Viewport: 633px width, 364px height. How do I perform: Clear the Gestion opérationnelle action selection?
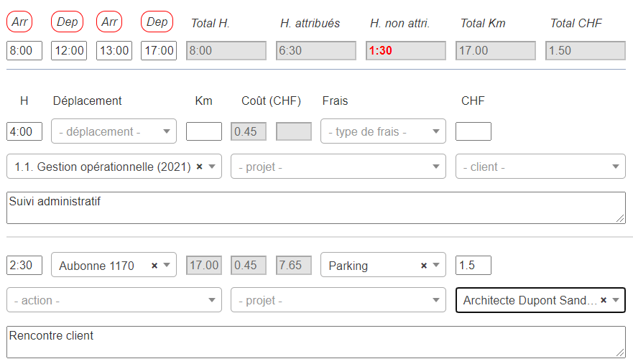(200, 167)
